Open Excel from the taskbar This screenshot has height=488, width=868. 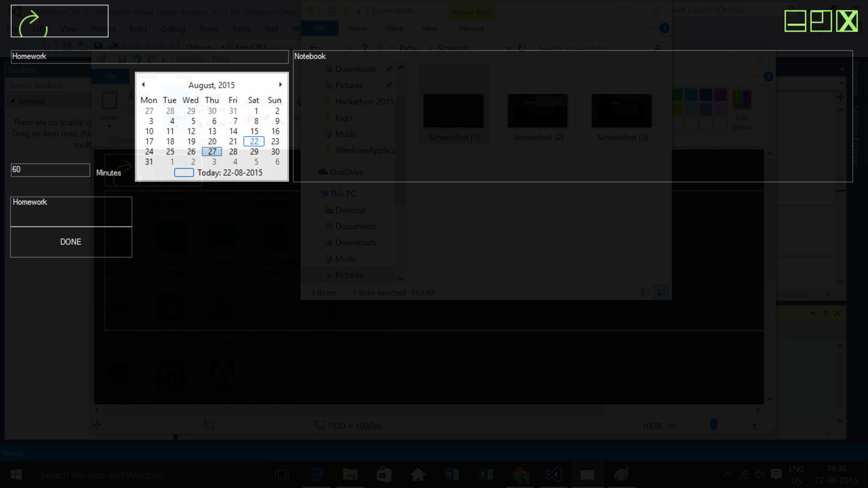click(486, 474)
